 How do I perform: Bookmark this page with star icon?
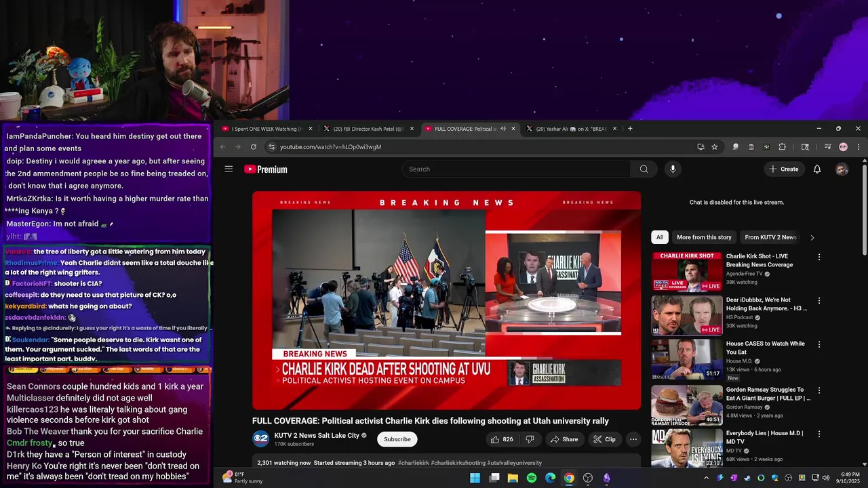(715, 146)
